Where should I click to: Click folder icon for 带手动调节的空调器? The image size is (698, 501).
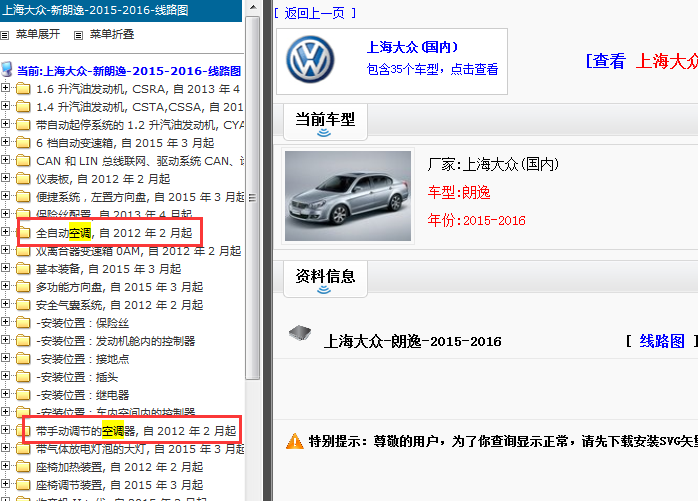point(25,431)
